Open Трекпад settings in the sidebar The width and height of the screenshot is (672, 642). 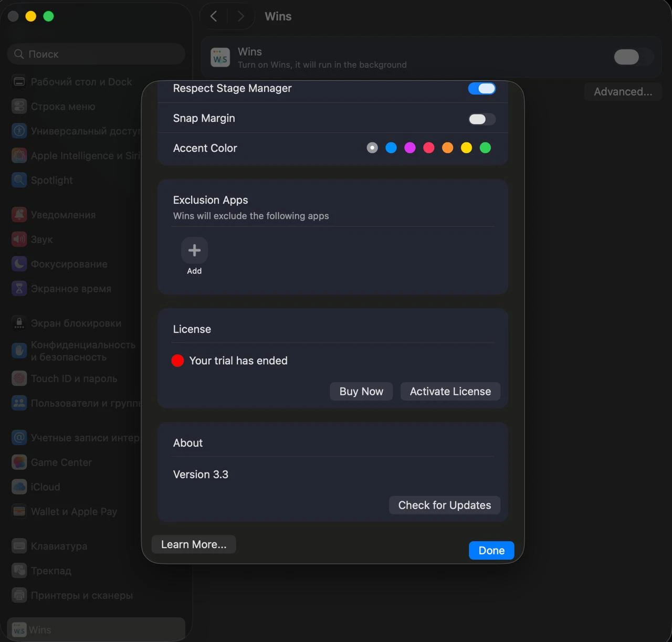point(51,571)
